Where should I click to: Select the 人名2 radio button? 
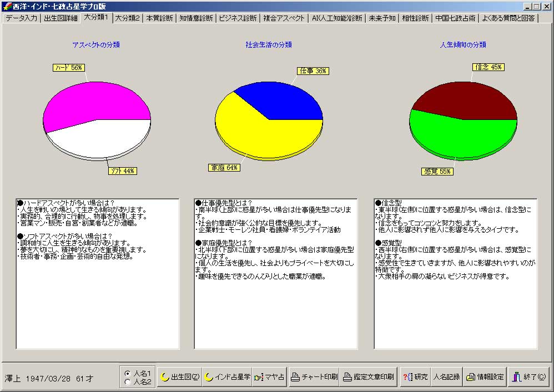(138, 382)
